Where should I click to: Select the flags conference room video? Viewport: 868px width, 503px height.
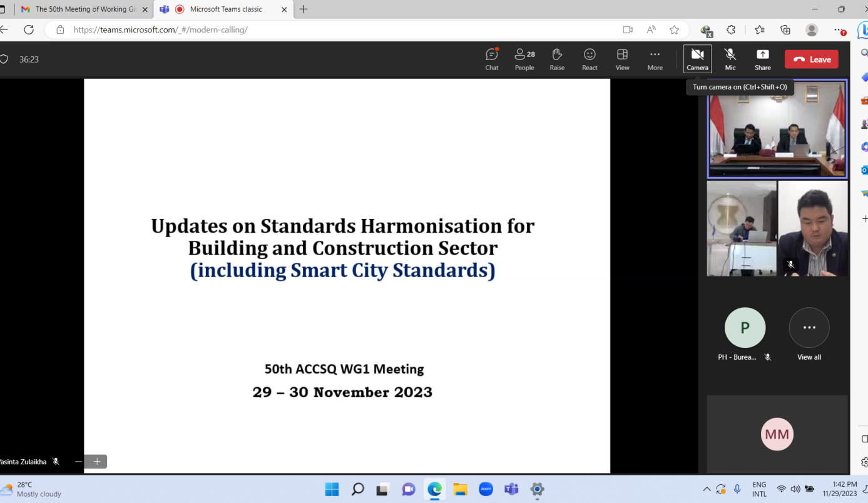(777, 128)
